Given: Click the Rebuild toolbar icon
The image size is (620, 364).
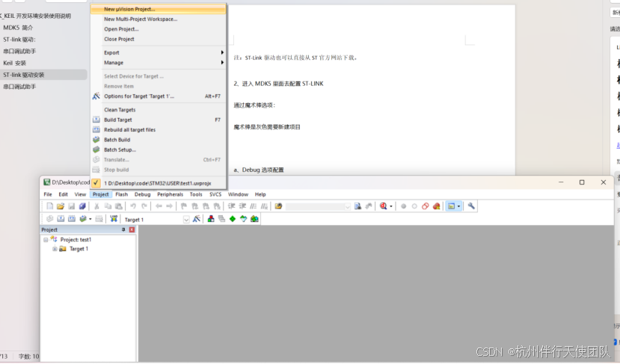Looking at the screenshot, I should click(72, 219).
